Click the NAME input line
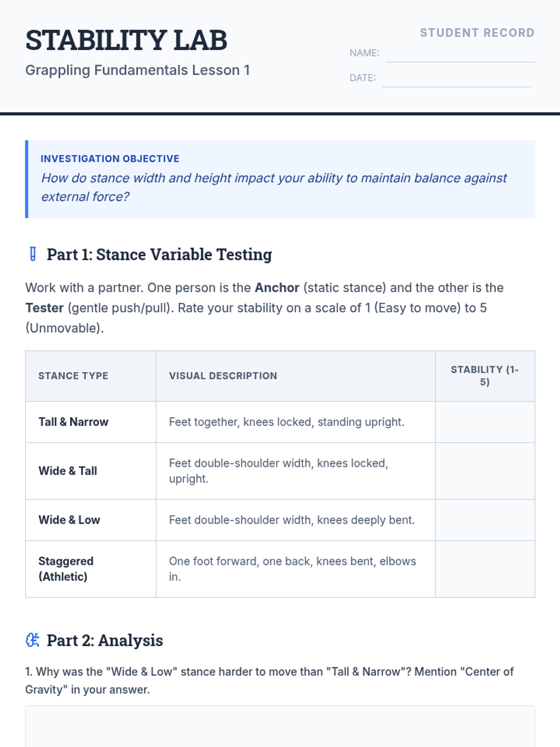 pos(460,54)
